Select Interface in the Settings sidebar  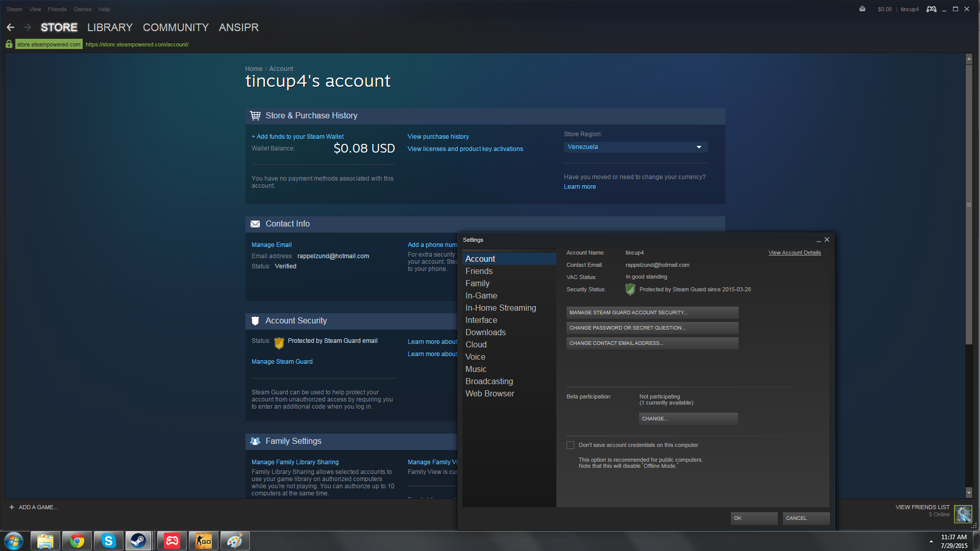(x=509, y=320)
